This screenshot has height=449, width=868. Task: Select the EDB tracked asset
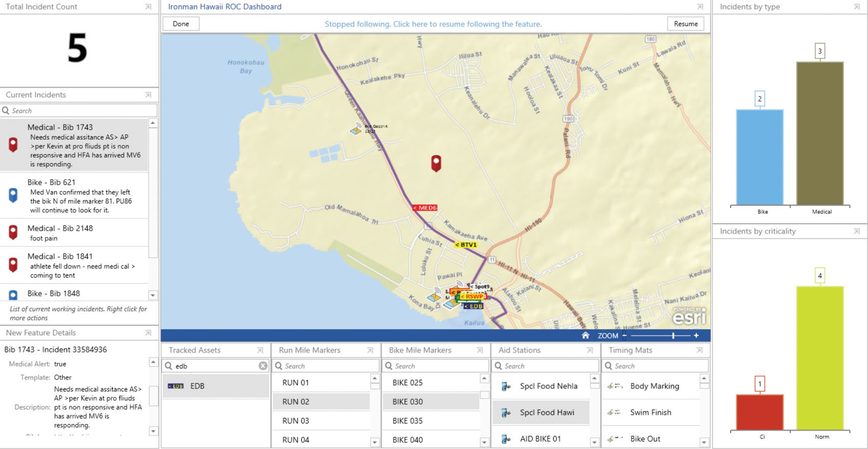click(x=216, y=386)
